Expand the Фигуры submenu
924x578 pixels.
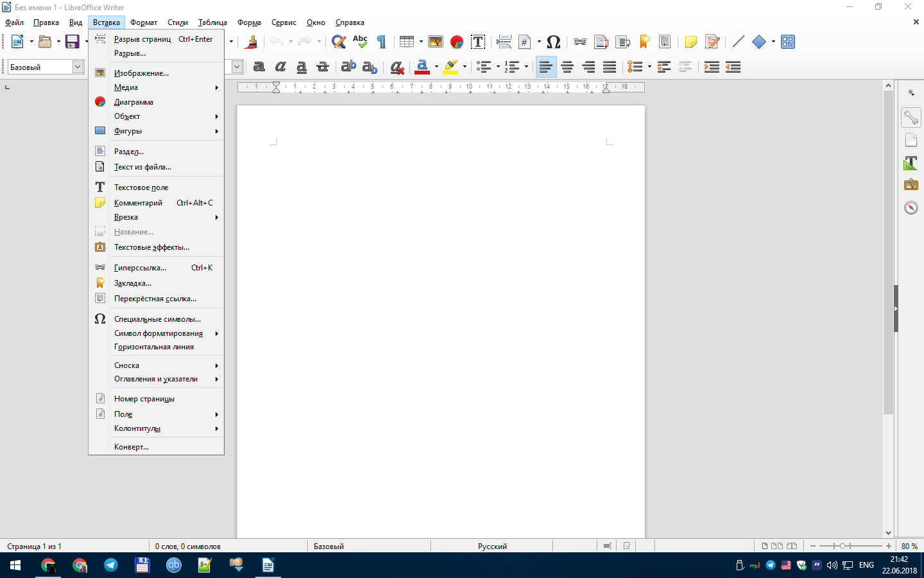pyautogui.click(x=156, y=131)
